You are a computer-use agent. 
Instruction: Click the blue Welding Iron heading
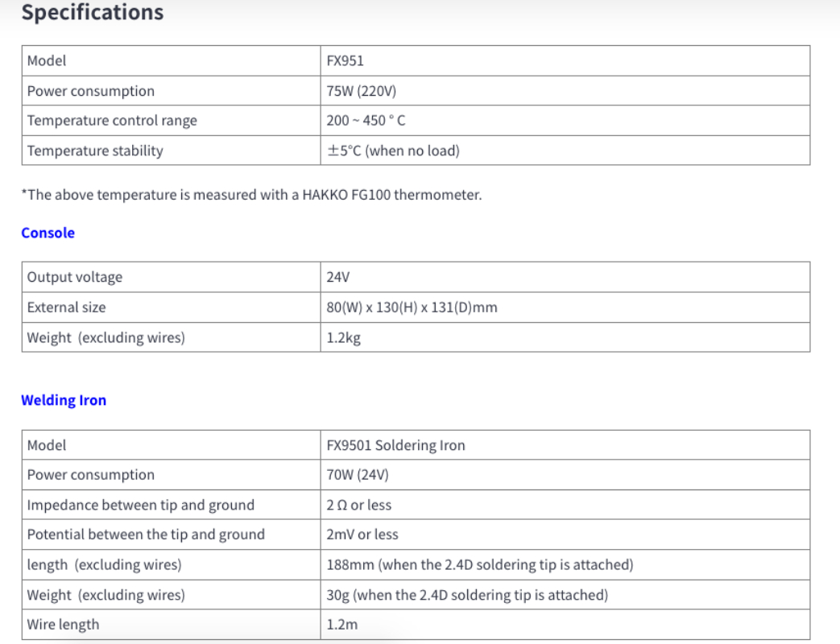(x=64, y=400)
